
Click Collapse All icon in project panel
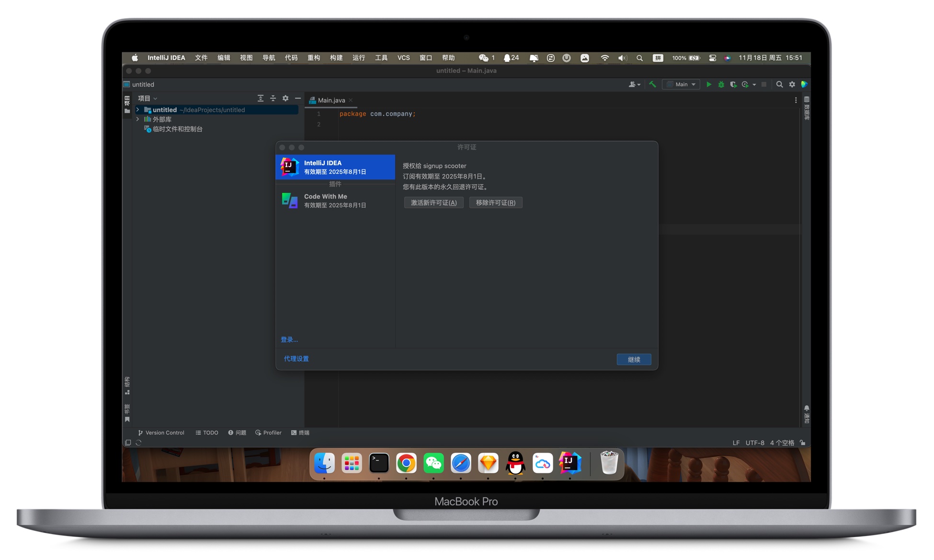click(273, 98)
